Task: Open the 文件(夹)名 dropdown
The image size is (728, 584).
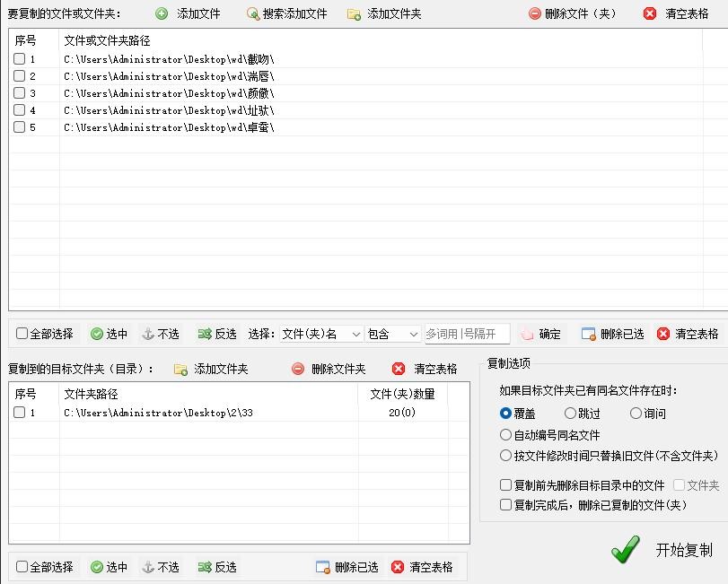Action: pos(320,334)
